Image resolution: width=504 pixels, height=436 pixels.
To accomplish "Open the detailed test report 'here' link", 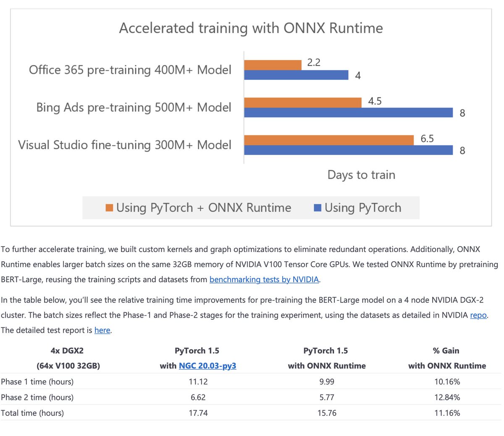I will click(x=102, y=330).
